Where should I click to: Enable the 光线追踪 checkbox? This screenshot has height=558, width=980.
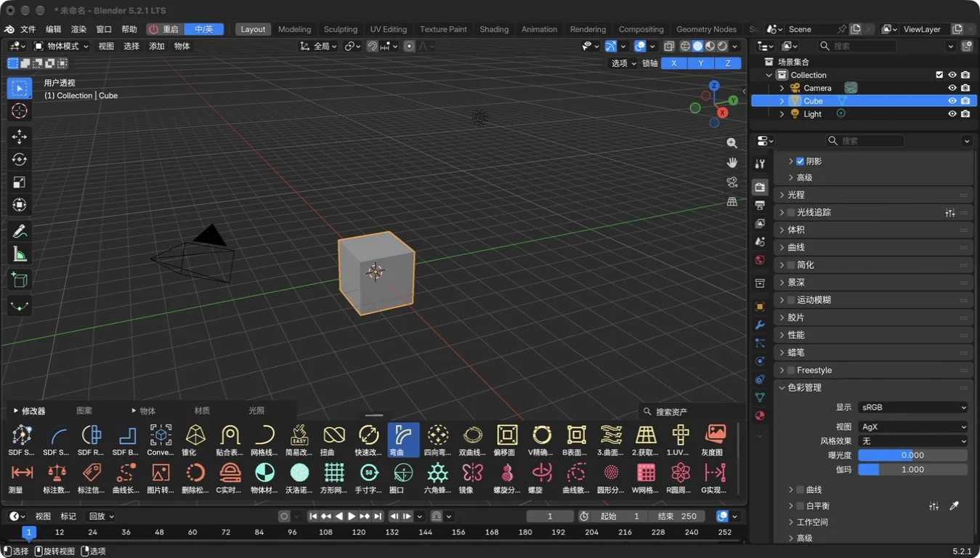pyautogui.click(x=791, y=212)
